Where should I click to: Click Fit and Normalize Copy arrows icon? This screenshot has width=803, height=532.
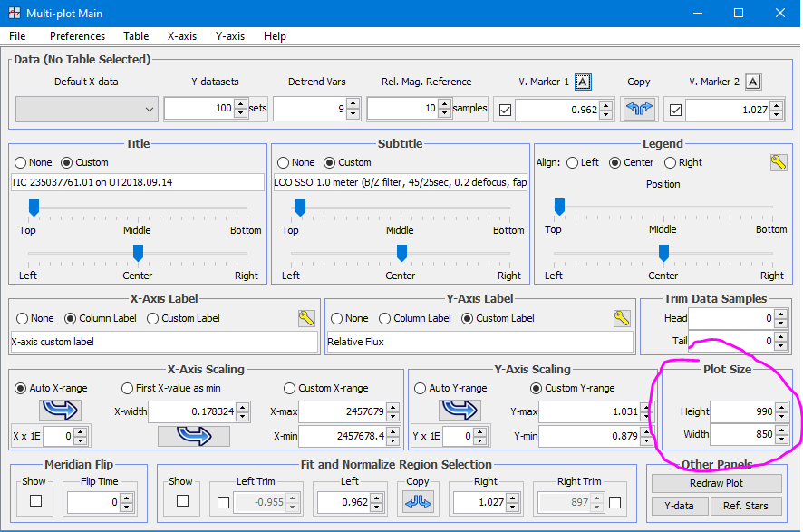coord(418,501)
